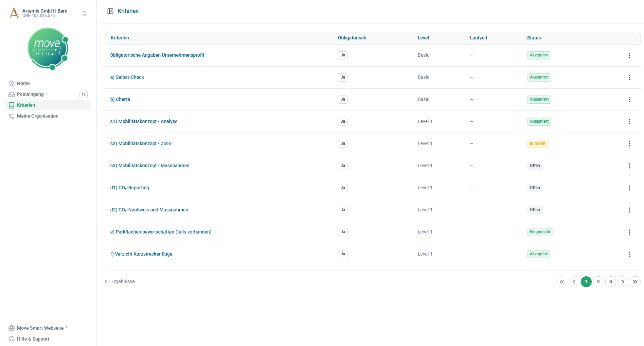
Task: Click the Status column header
Action: (534, 38)
